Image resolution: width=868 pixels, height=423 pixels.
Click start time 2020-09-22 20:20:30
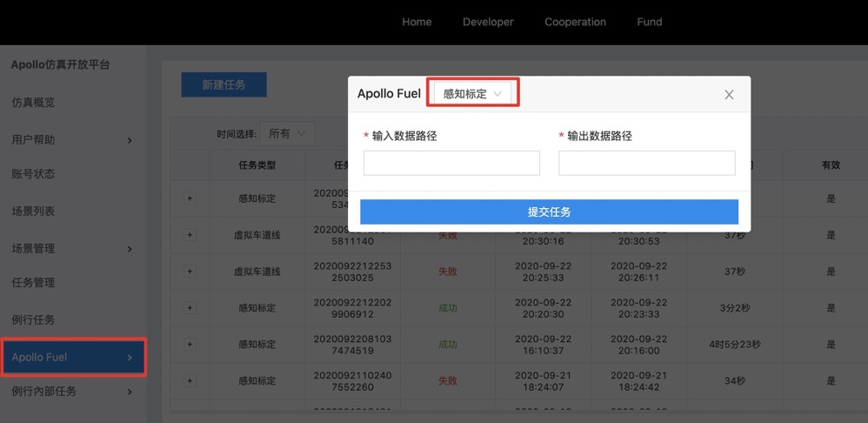tap(543, 308)
